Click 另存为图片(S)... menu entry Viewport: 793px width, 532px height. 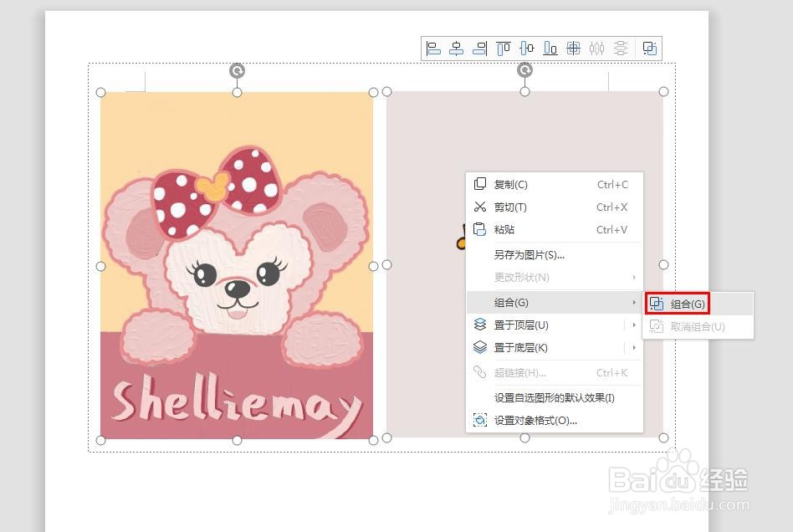[x=555, y=255]
